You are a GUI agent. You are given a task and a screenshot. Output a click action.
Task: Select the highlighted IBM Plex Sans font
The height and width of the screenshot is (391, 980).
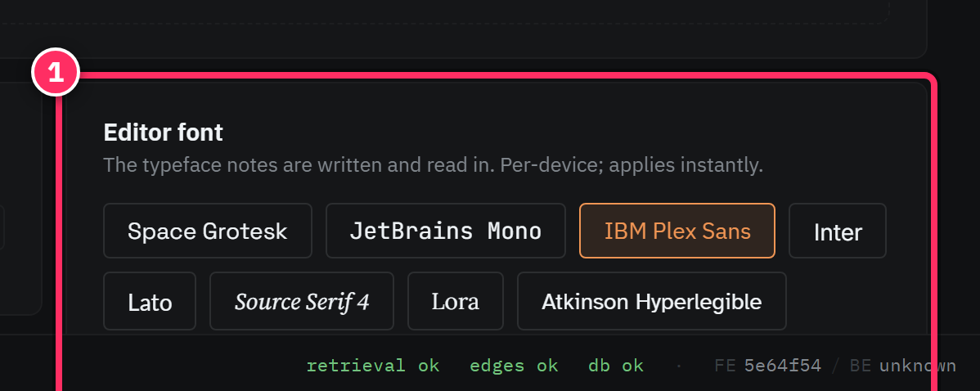point(677,231)
